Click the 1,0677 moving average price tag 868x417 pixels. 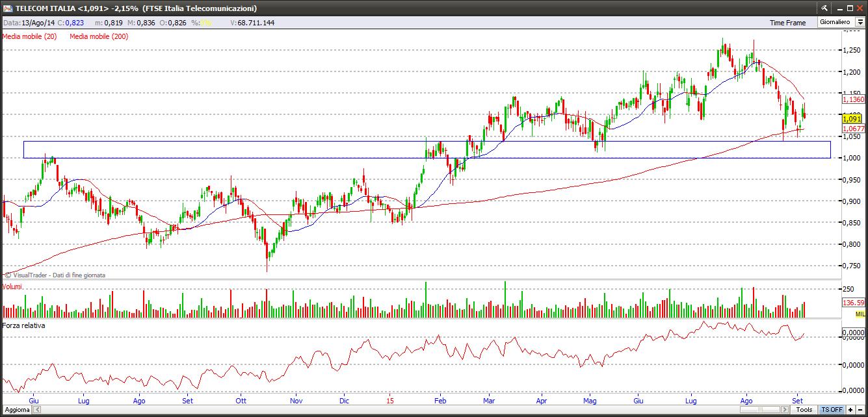click(853, 129)
